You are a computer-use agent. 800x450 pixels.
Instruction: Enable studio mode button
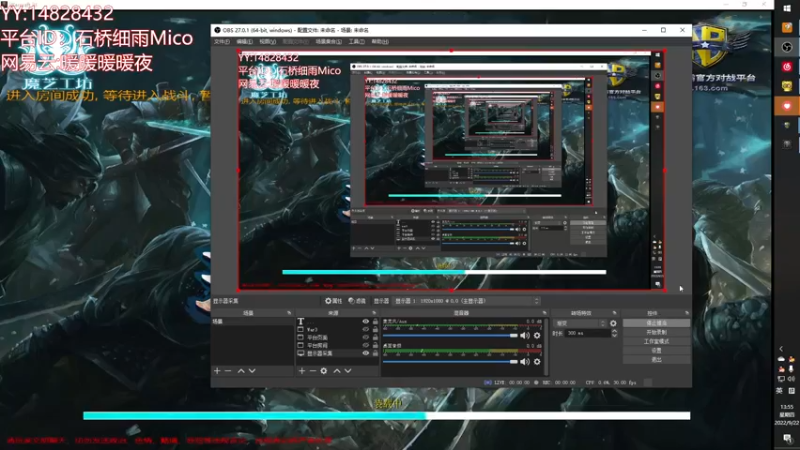coord(656,341)
